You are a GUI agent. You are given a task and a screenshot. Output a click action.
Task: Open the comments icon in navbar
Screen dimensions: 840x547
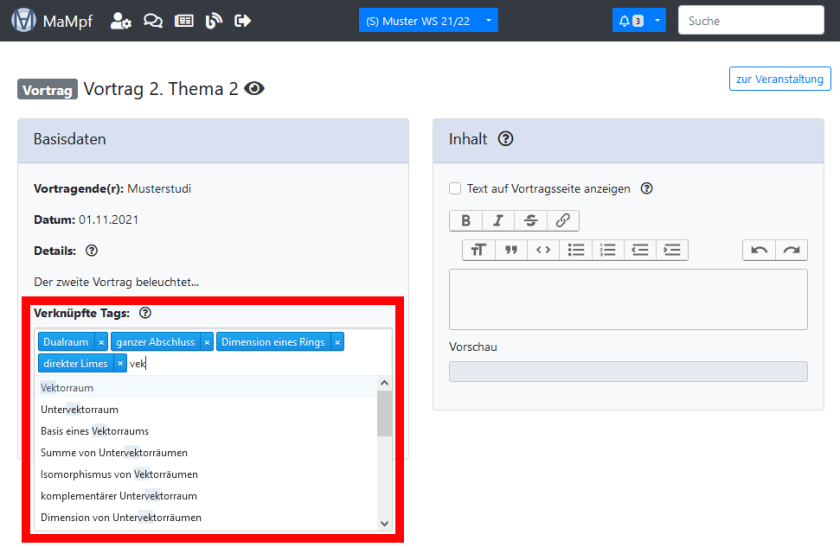[152, 21]
